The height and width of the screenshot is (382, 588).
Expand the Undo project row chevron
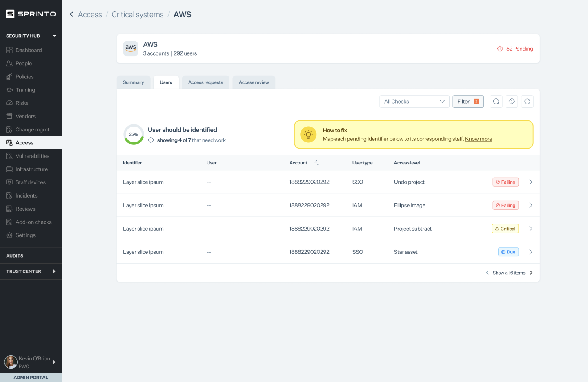(531, 182)
